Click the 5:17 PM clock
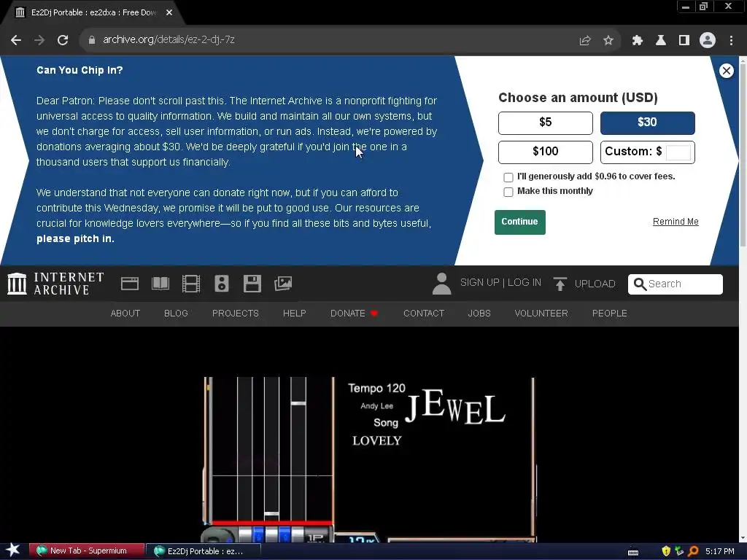The height and width of the screenshot is (560, 747). point(719,551)
